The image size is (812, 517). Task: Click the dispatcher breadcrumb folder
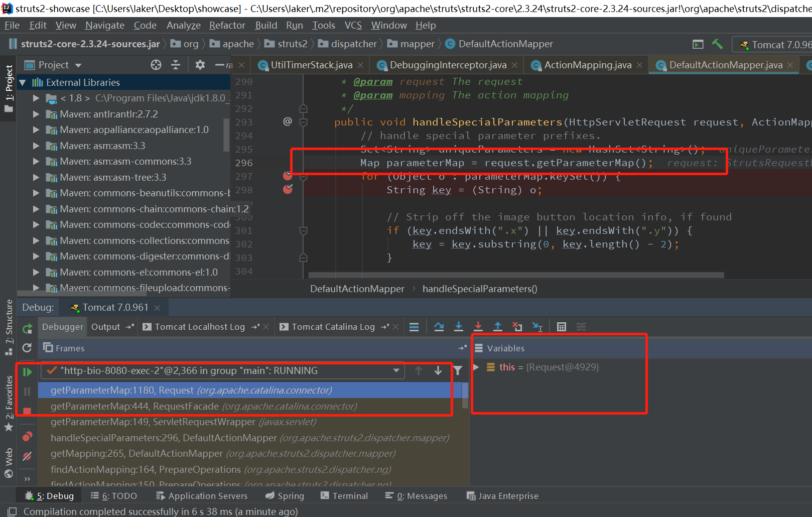pos(347,44)
